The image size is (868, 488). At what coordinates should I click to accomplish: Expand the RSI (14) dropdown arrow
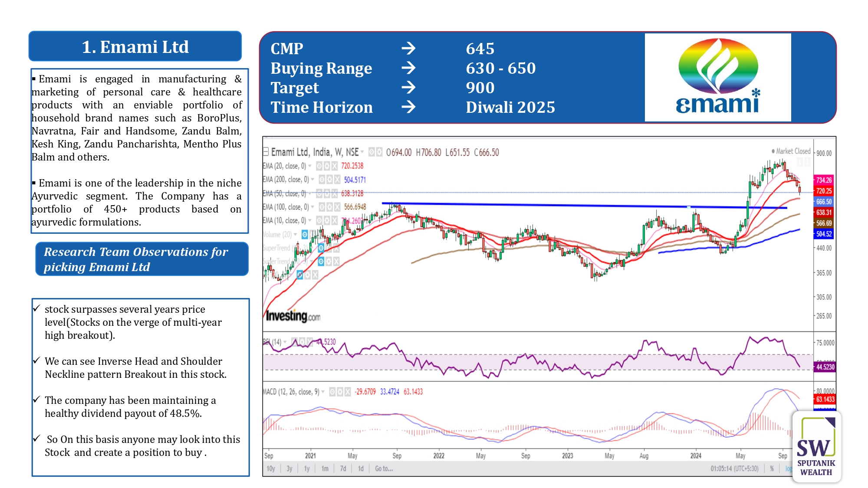[285, 342]
